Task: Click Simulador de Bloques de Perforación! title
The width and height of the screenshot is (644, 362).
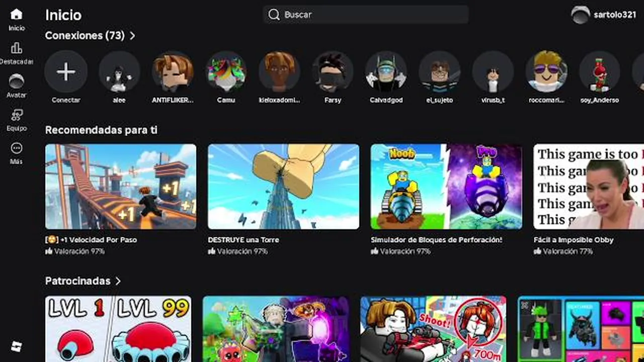Action: point(437,240)
